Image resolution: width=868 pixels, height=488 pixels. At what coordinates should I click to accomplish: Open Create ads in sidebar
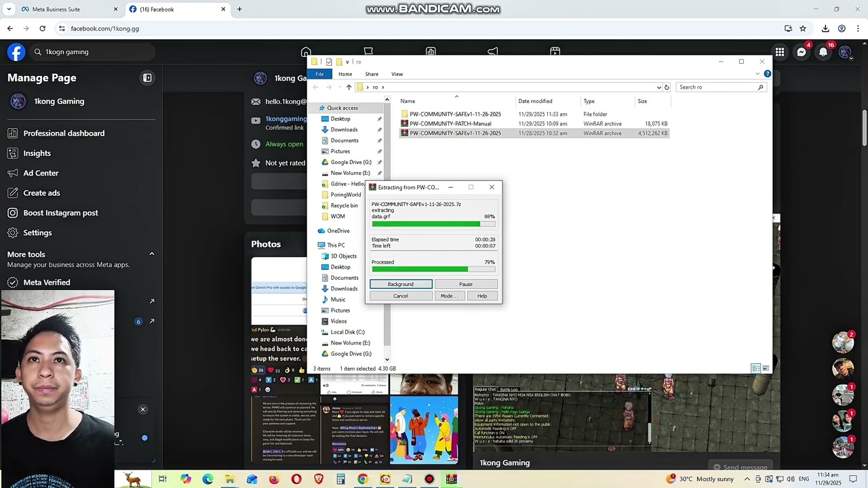coord(41,193)
